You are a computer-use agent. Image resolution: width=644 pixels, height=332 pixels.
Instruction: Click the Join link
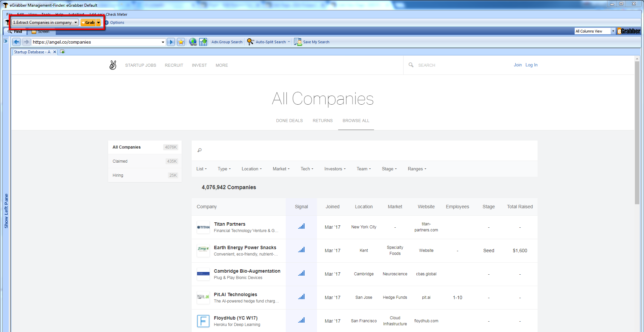[x=518, y=65]
